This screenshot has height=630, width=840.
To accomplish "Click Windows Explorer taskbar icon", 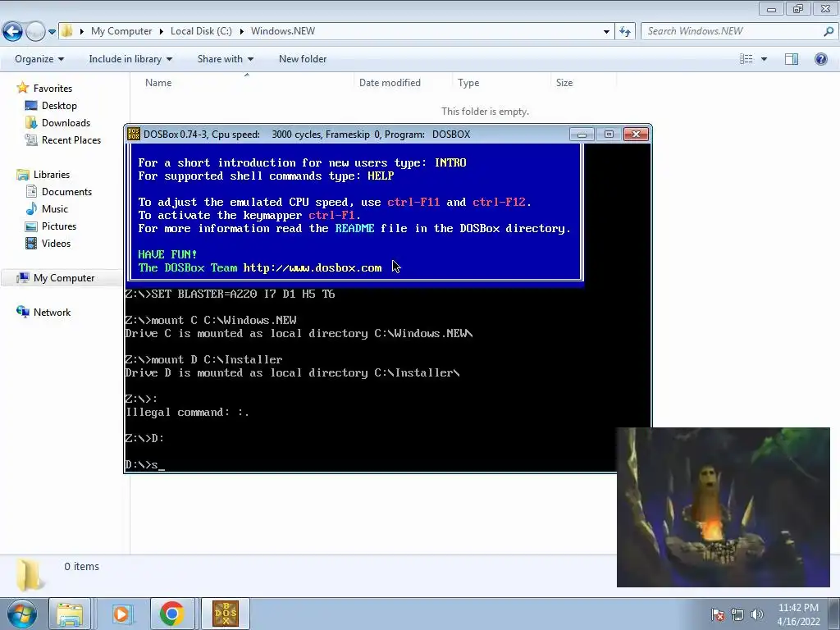I will [x=70, y=614].
